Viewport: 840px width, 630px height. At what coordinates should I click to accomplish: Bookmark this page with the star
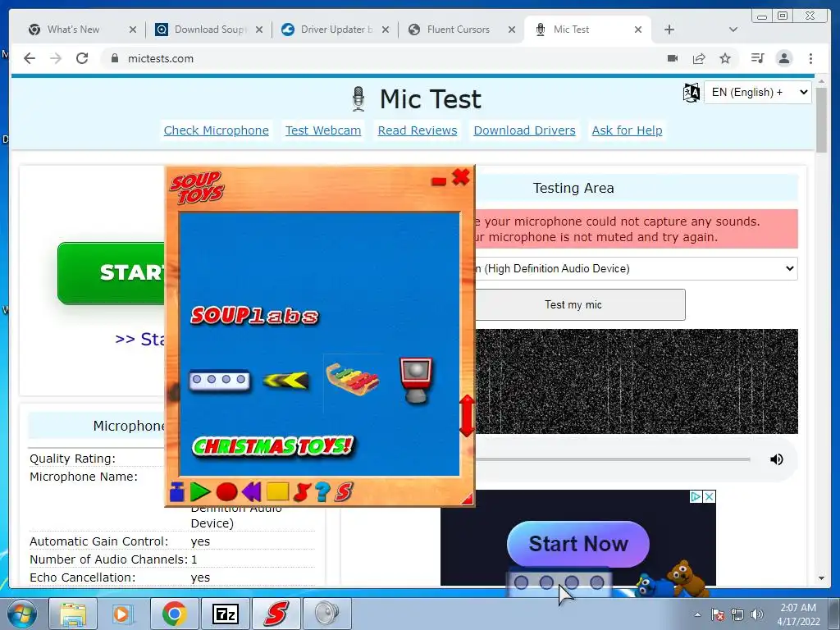click(725, 58)
